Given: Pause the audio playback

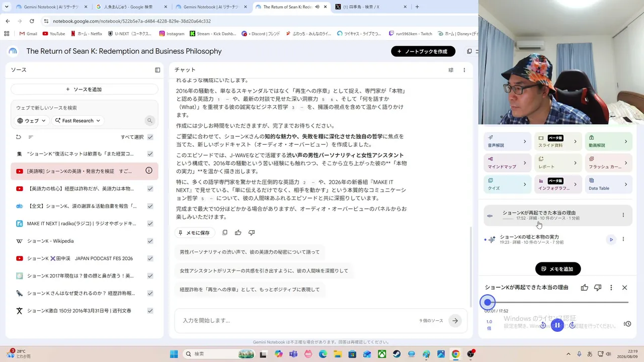Looking at the screenshot, I should 557,325.
